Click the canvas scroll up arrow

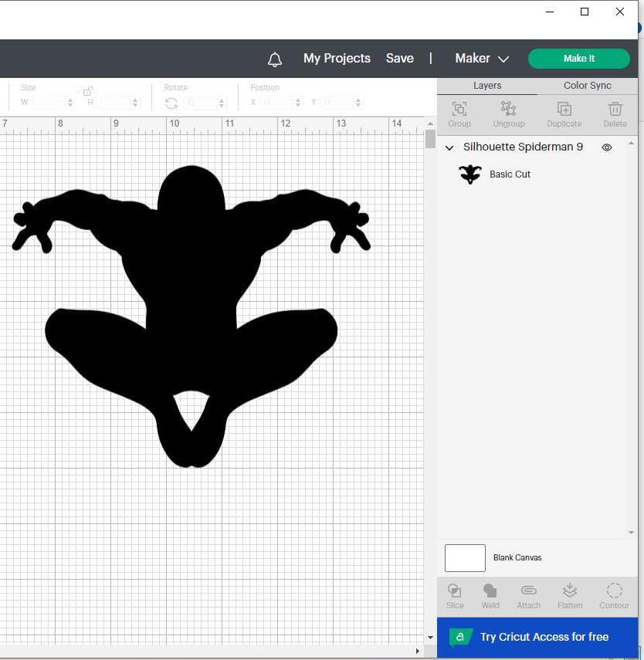coord(430,124)
